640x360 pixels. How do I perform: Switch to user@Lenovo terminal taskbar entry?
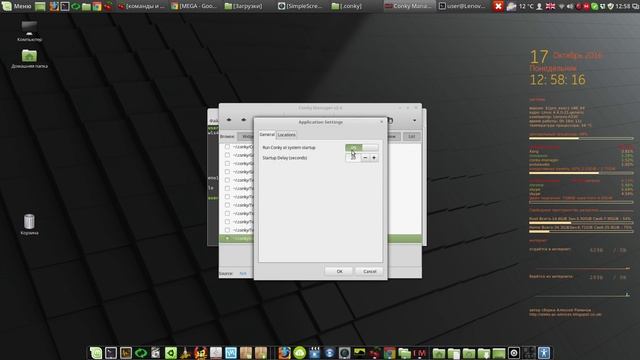click(x=462, y=6)
